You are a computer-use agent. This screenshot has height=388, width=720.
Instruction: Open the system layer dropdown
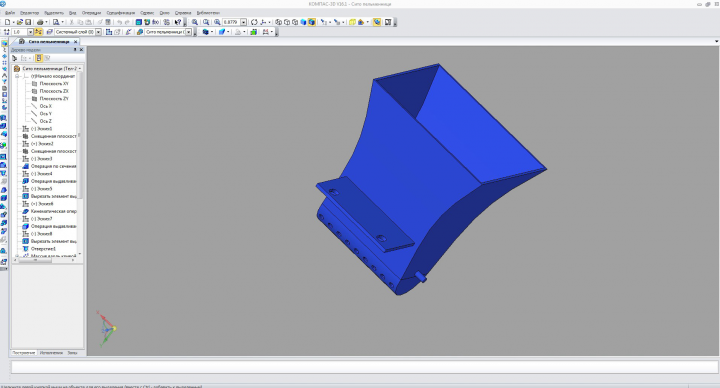tap(98, 32)
